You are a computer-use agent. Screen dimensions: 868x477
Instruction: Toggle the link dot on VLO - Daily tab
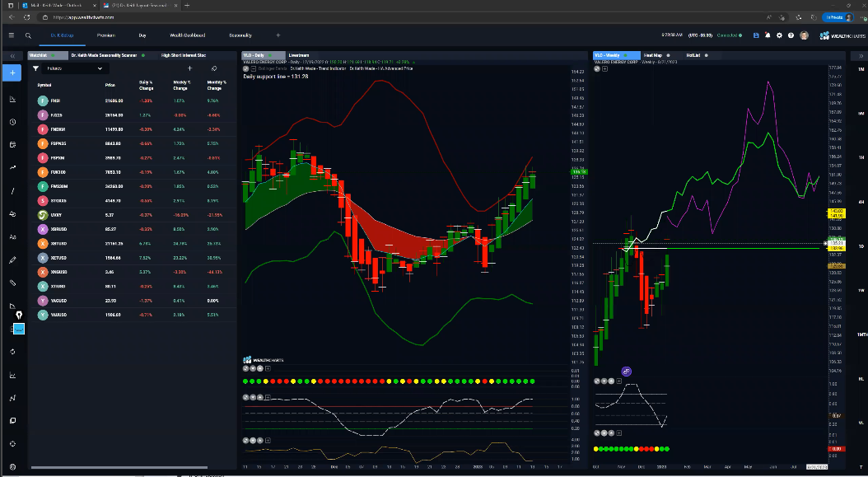click(x=269, y=55)
